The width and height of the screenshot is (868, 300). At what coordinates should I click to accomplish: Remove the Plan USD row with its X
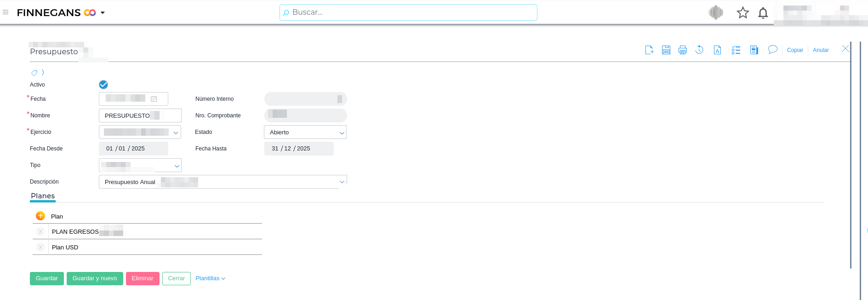pos(40,248)
